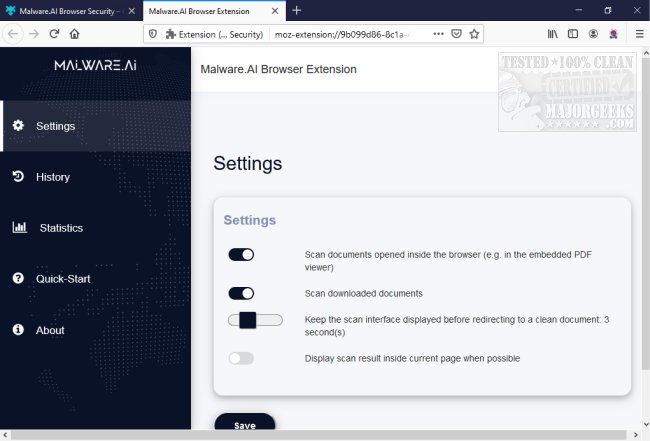650x441 pixels.
Task: Show the Firefox sidebars panel
Action: (573, 34)
